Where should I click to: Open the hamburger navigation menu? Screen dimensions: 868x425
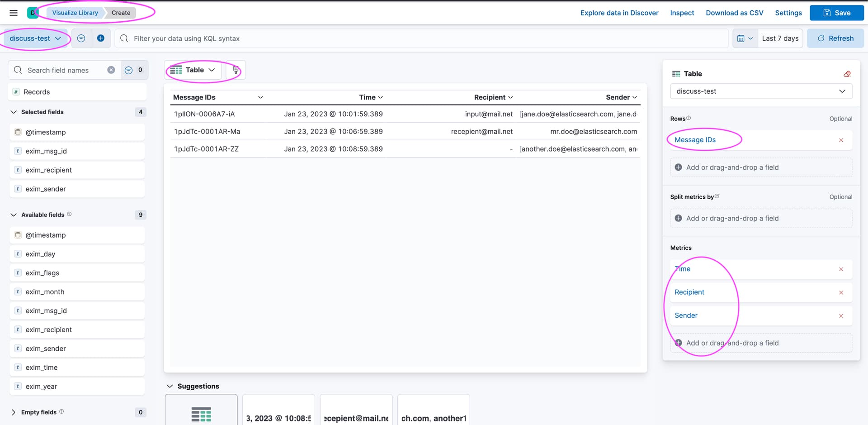pos(14,13)
